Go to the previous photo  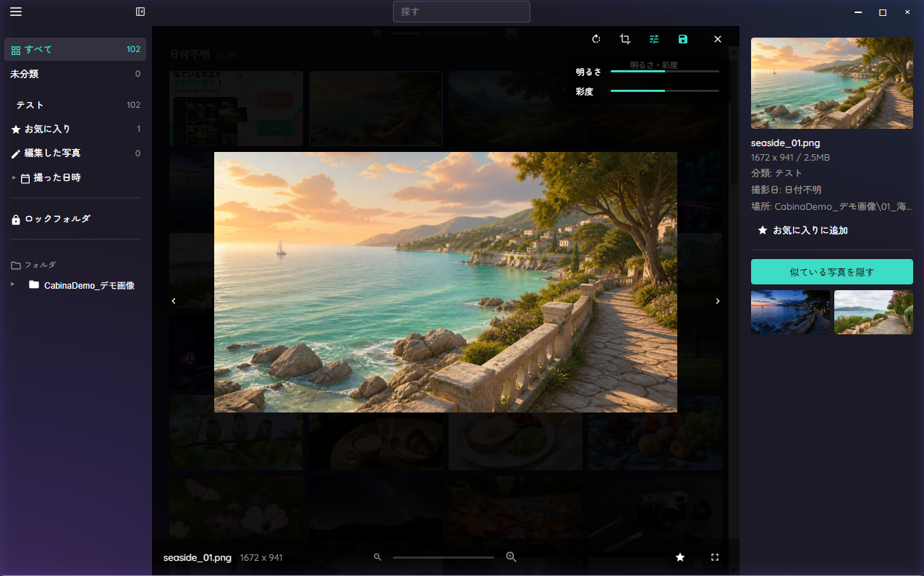[174, 301]
